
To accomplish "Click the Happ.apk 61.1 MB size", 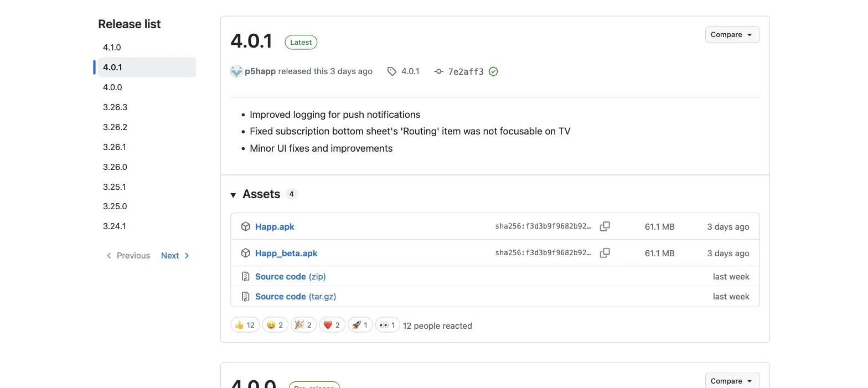I will pyautogui.click(x=659, y=226).
